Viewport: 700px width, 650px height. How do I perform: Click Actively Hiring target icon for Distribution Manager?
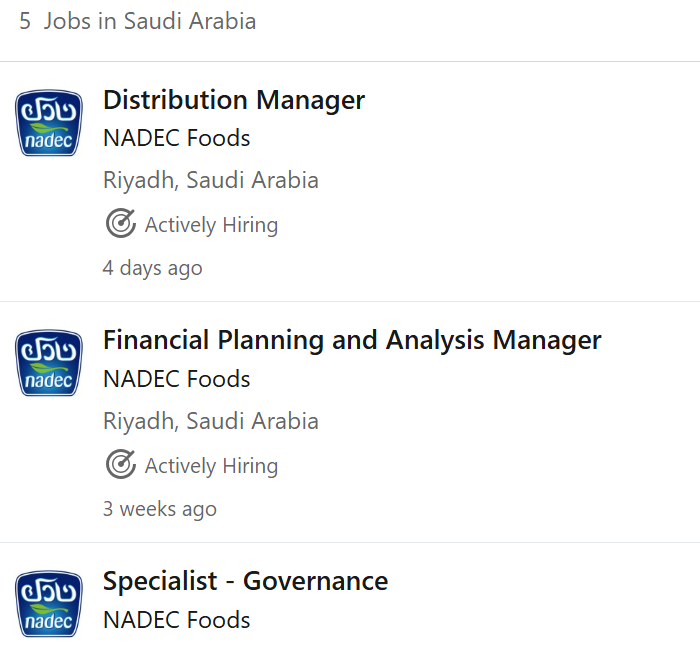coord(121,224)
